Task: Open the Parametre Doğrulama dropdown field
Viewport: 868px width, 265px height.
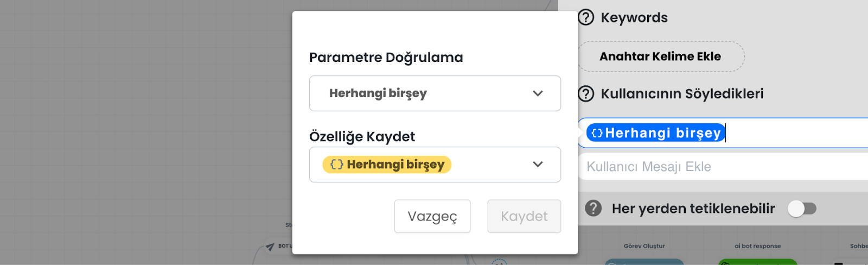Action: [x=423, y=93]
